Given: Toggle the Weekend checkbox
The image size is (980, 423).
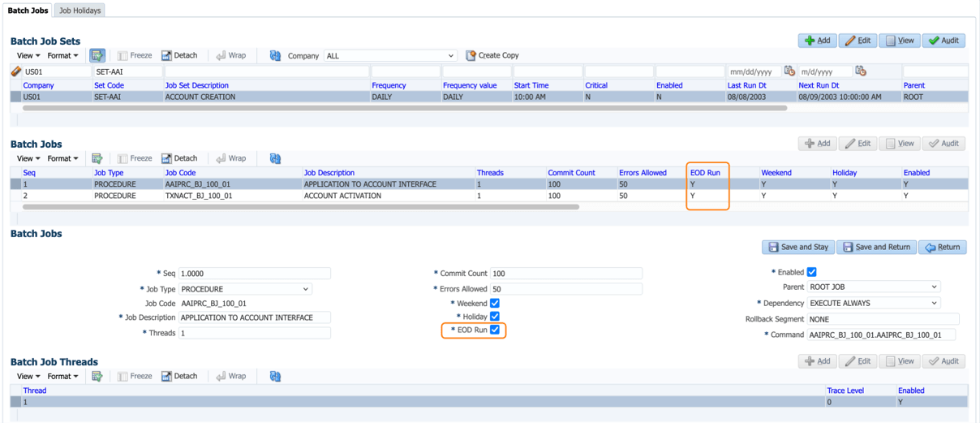Looking at the screenshot, I should point(494,303).
